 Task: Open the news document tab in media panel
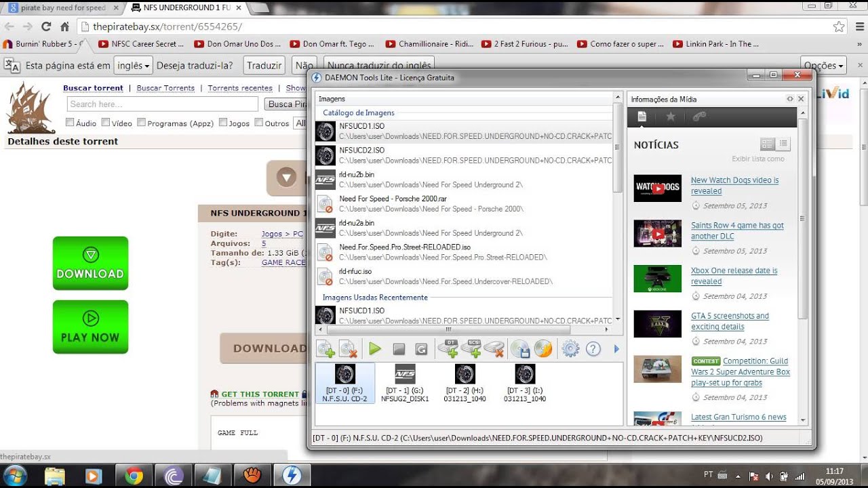click(642, 117)
